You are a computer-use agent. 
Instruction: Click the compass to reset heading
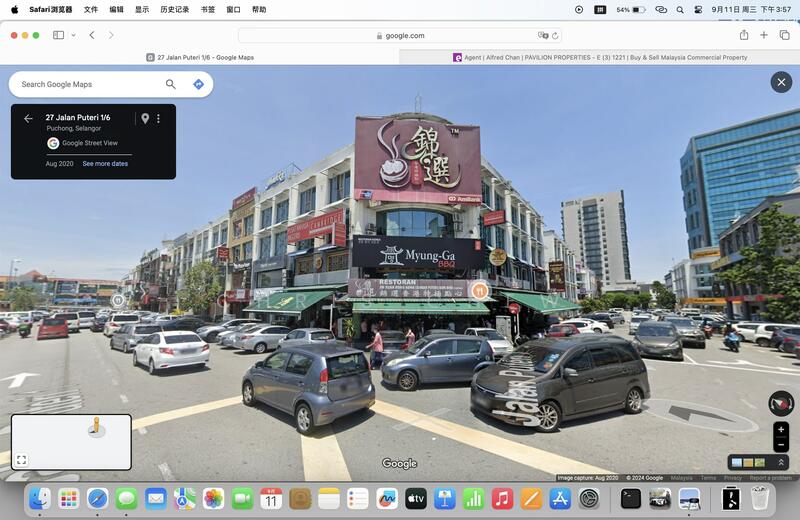pos(781,404)
